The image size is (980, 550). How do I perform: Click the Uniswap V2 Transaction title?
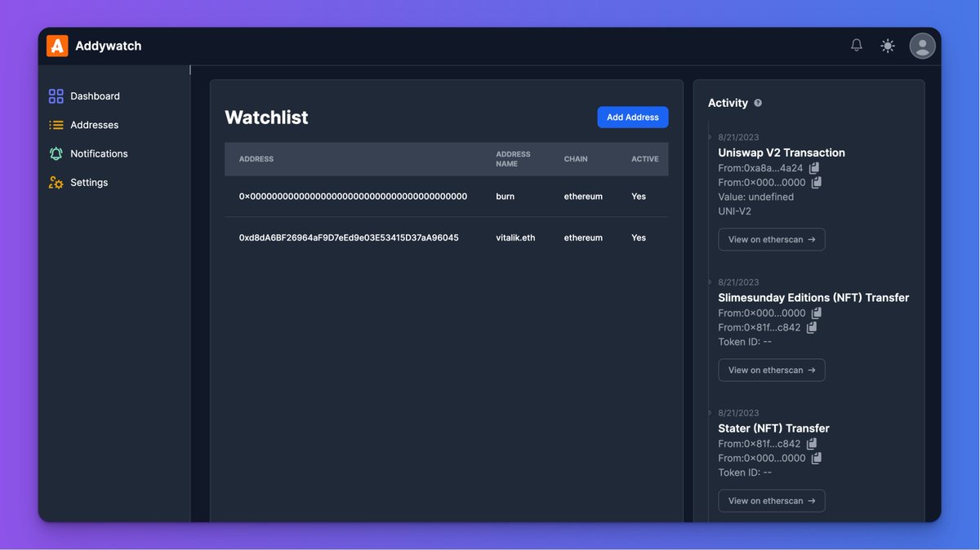[x=782, y=153]
